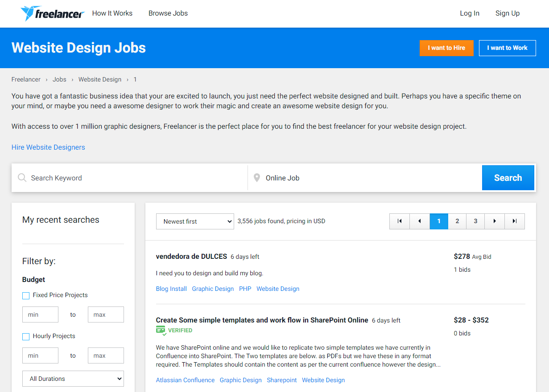Click the green Verified payment badge

[174, 331]
